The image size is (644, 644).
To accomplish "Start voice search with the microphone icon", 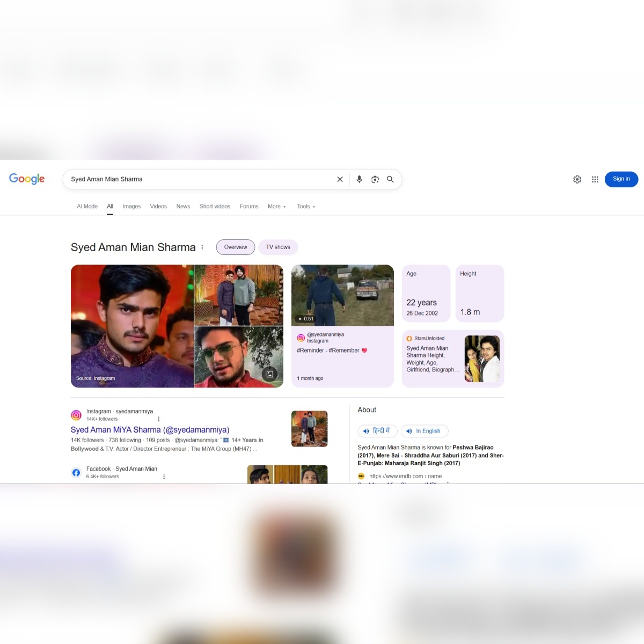I will click(x=359, y=179).
